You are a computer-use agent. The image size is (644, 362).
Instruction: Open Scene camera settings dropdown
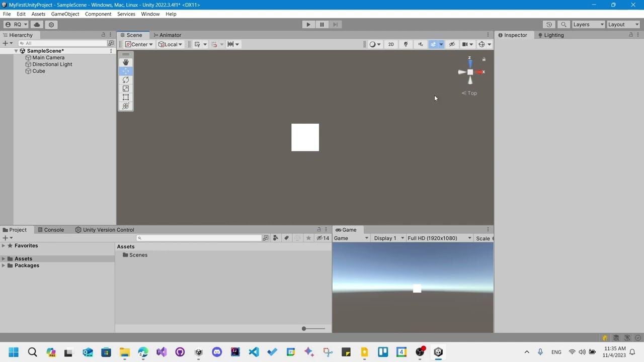(467, 44)
